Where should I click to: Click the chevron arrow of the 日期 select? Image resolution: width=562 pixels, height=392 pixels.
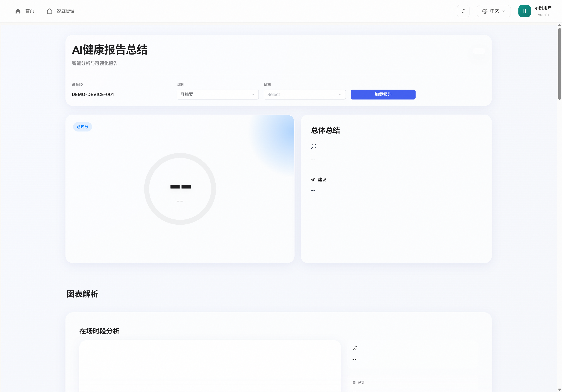340,95
